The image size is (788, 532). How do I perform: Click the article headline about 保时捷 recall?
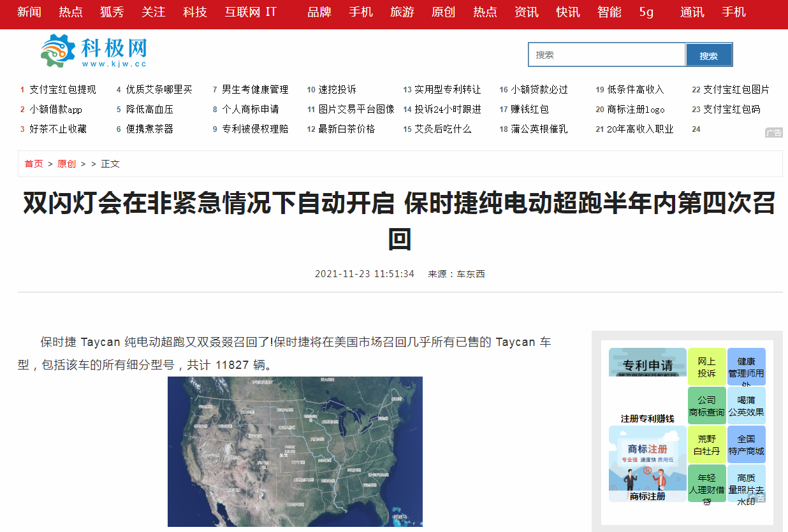(400, 221)
